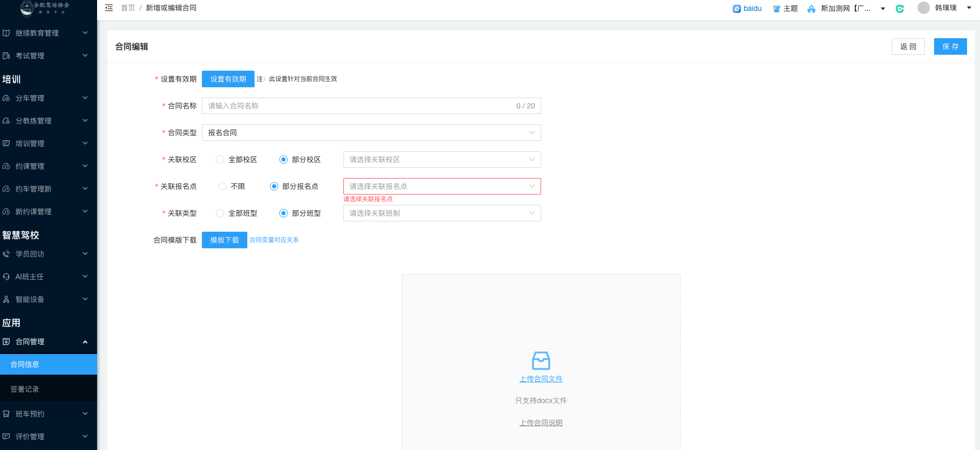This screenshot has width=980, height=450.
Task: Click the 保存 button
Action: 951,46
